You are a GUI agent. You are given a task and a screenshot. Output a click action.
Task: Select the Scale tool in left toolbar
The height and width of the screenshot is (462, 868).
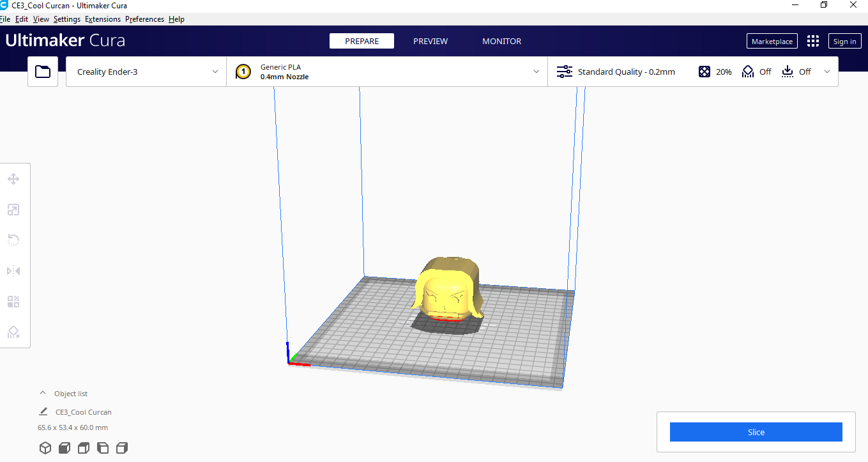tap(13, 210)
